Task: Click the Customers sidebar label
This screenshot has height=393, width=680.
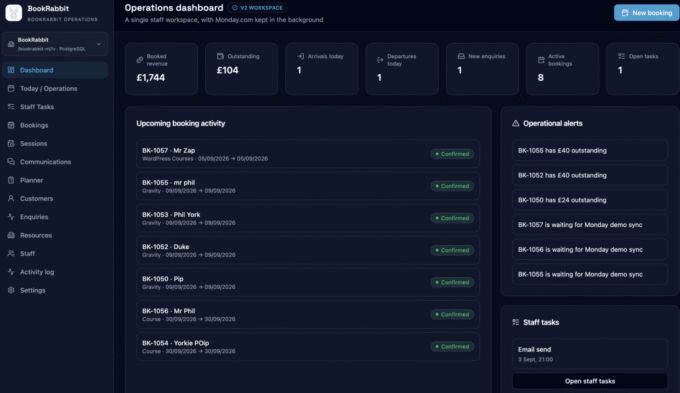Action: click(x=36, y=199)
